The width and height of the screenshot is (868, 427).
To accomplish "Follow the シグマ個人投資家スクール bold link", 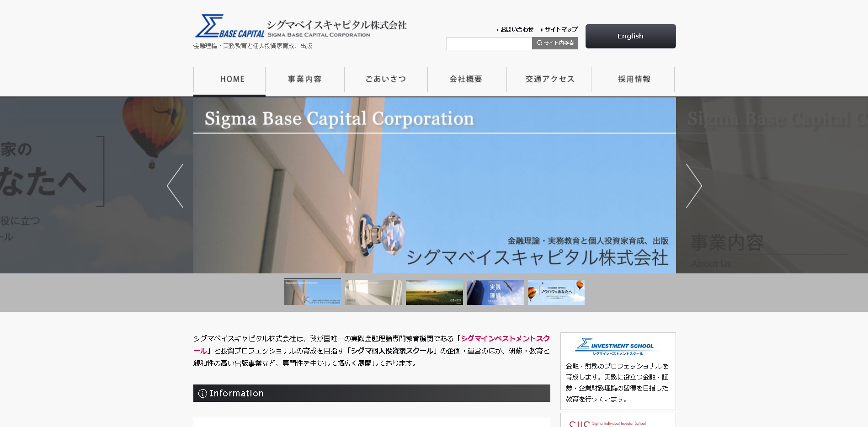I will 392,351.
